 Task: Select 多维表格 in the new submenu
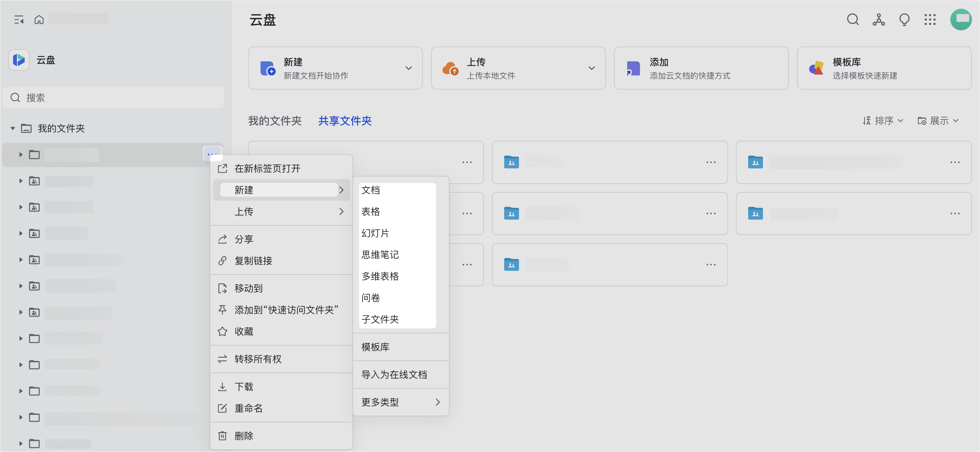click(x=380, y=277)
